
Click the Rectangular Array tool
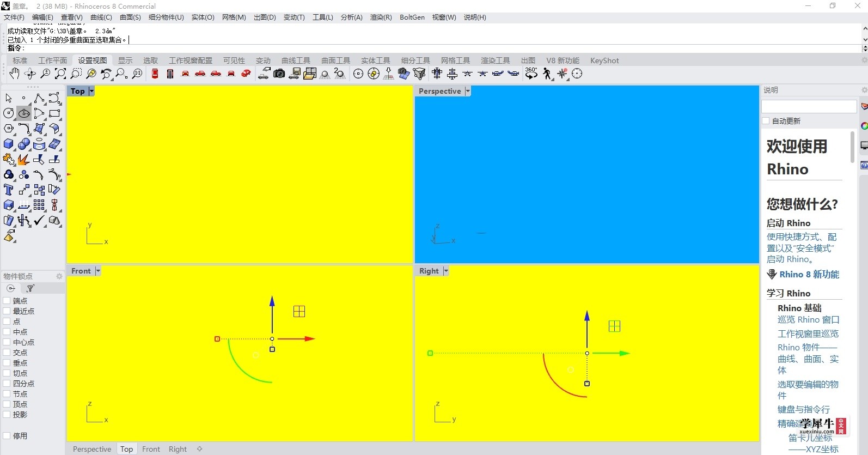point(39,205)
